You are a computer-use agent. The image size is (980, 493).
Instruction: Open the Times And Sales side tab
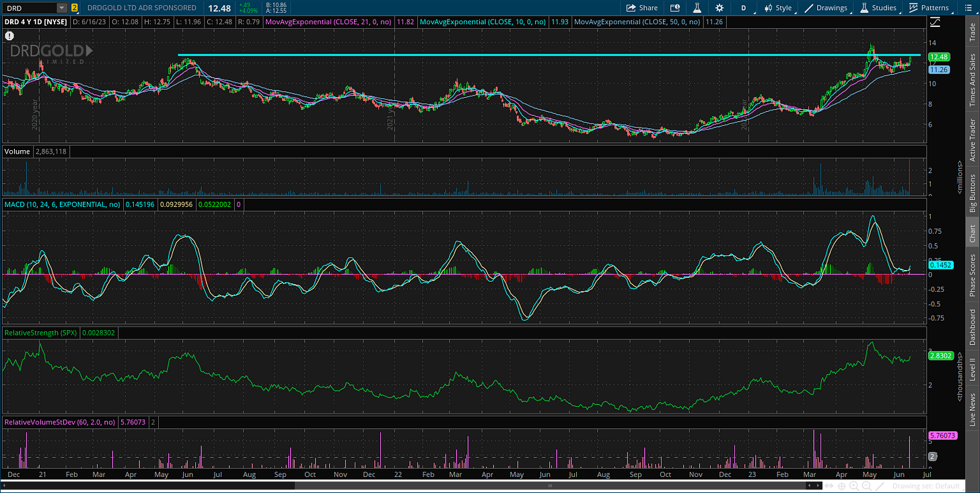tap(972, 81)
